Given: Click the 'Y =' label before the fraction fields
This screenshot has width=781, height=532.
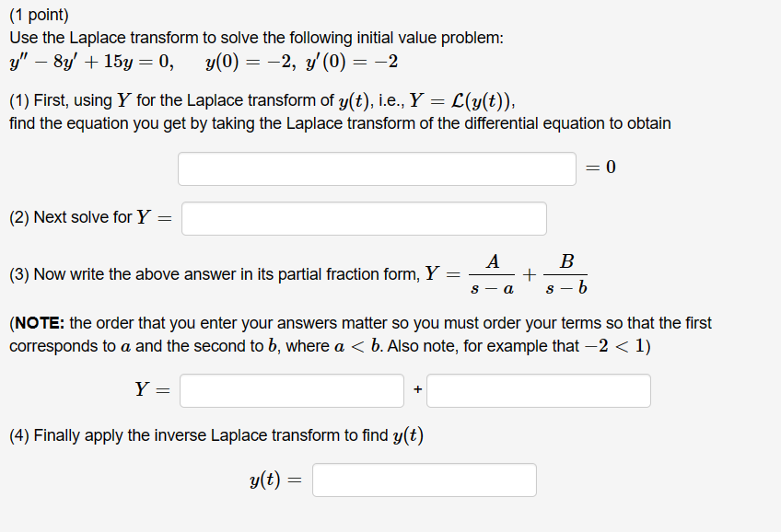Looking at the screenshot, I should click(152, 389).
